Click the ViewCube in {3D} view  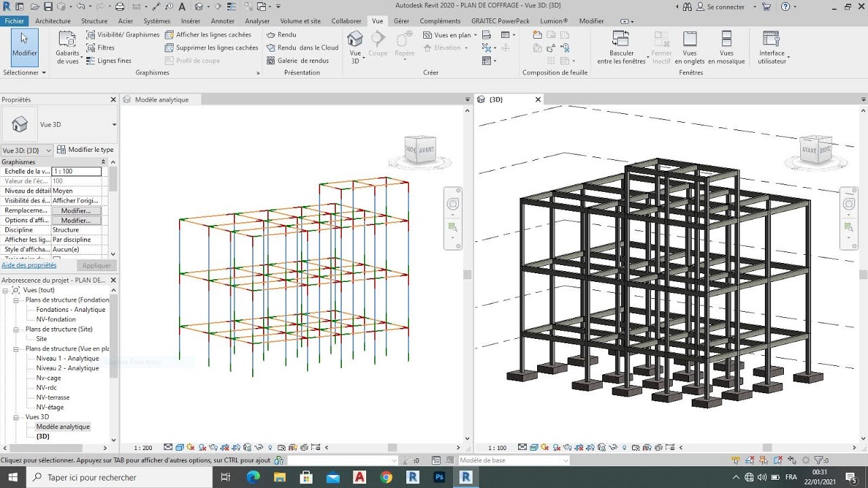pos(816,149)
